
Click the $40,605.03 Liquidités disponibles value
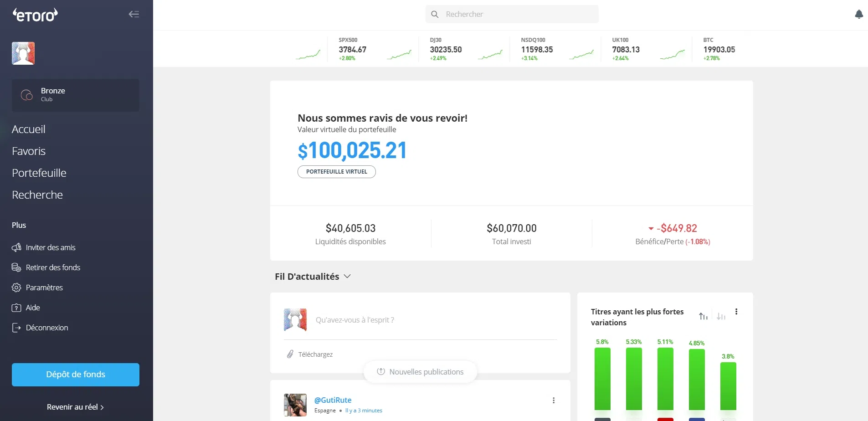click(350, 228)
